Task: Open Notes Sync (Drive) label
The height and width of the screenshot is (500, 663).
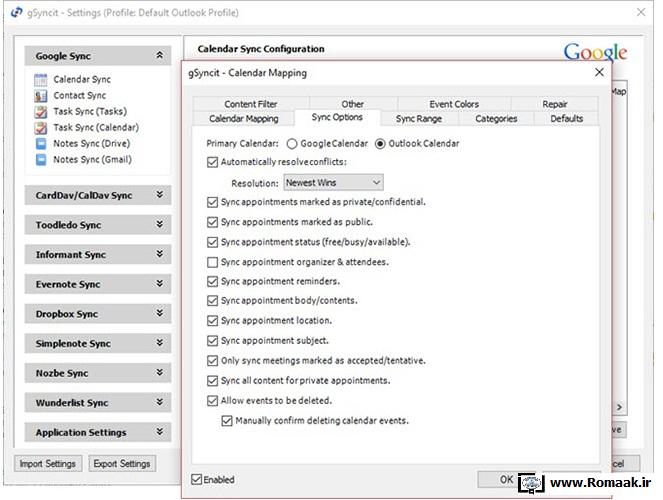Action: point(92,144)
